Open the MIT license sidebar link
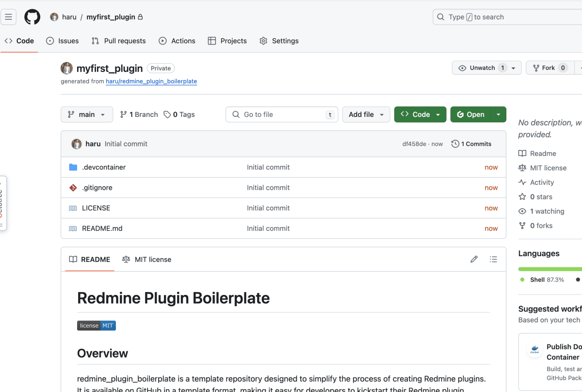 coord(543,168)
